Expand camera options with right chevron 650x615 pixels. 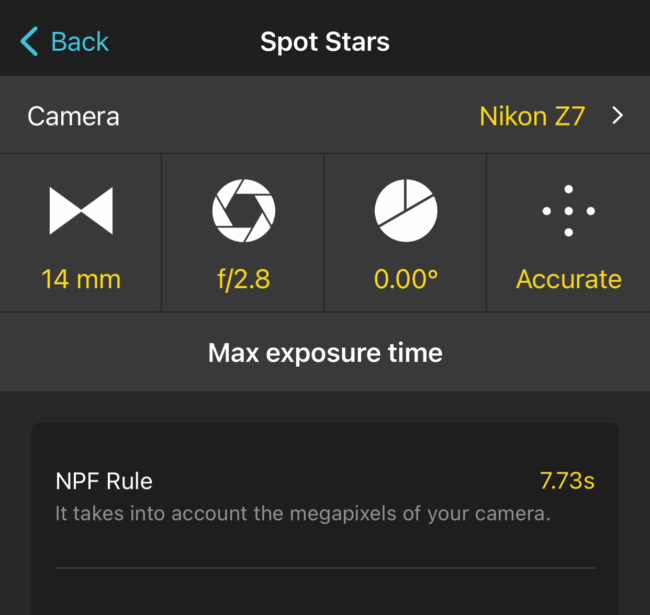click(617, 116)
